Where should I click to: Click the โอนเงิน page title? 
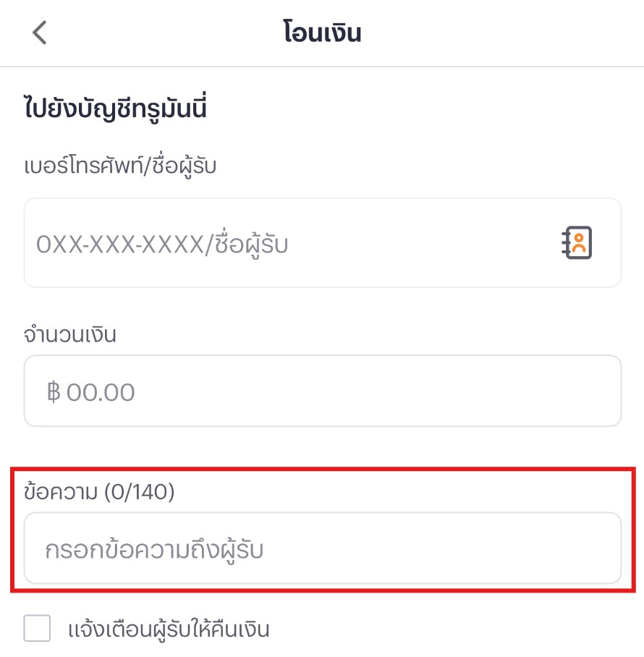[322, 33]
